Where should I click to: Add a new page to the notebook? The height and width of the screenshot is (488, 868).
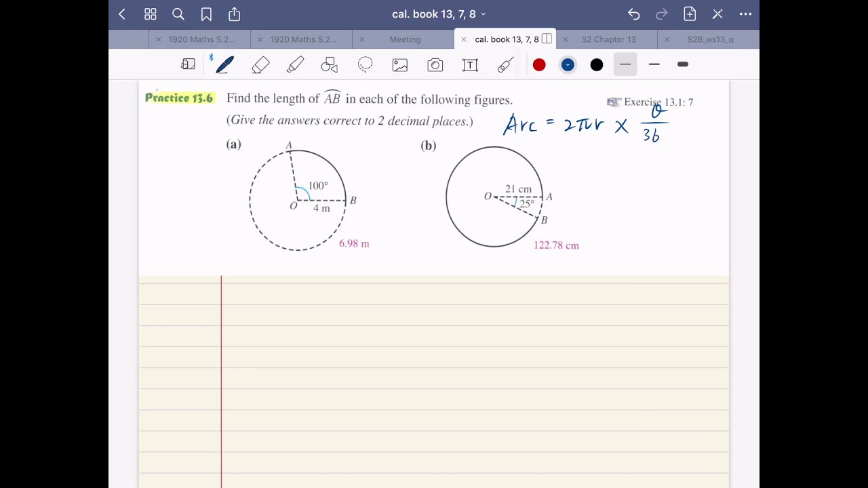(689, 14)
